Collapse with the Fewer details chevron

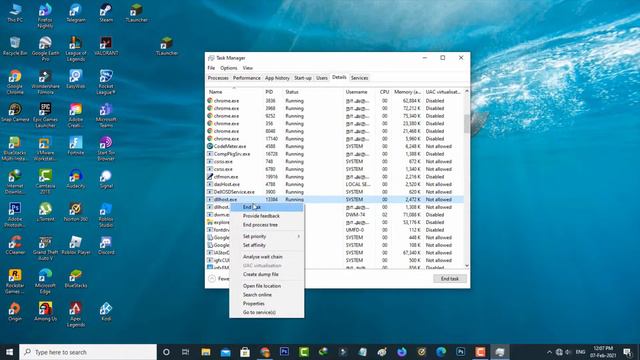212,278
